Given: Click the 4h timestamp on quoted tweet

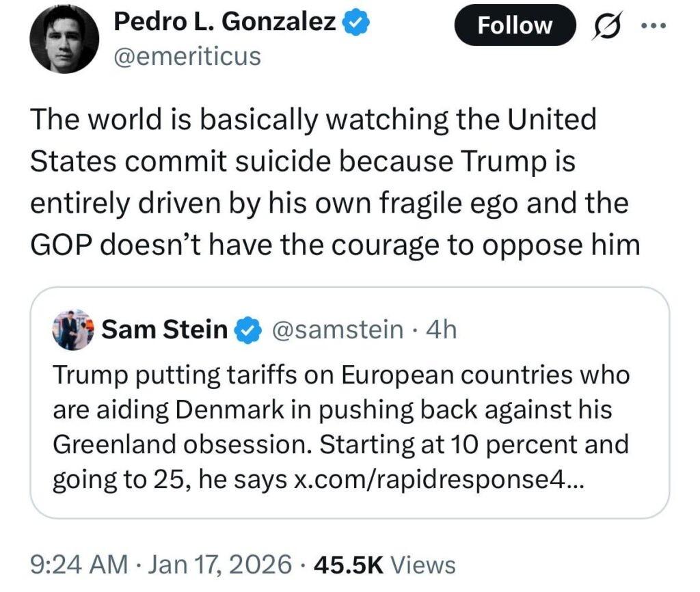Looking at the screenshot, I should [x=440, y=330].
